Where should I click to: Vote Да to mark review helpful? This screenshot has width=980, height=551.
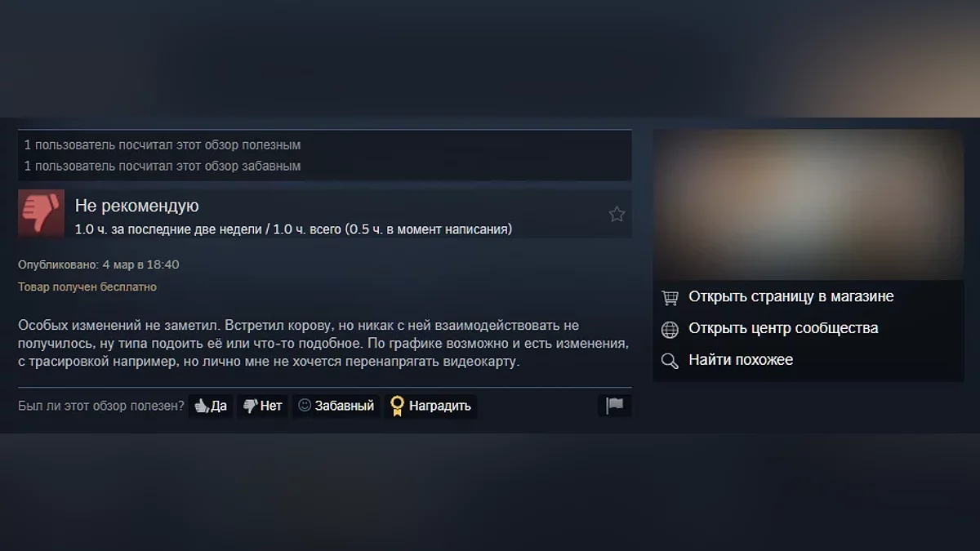[x=211, y=406]
